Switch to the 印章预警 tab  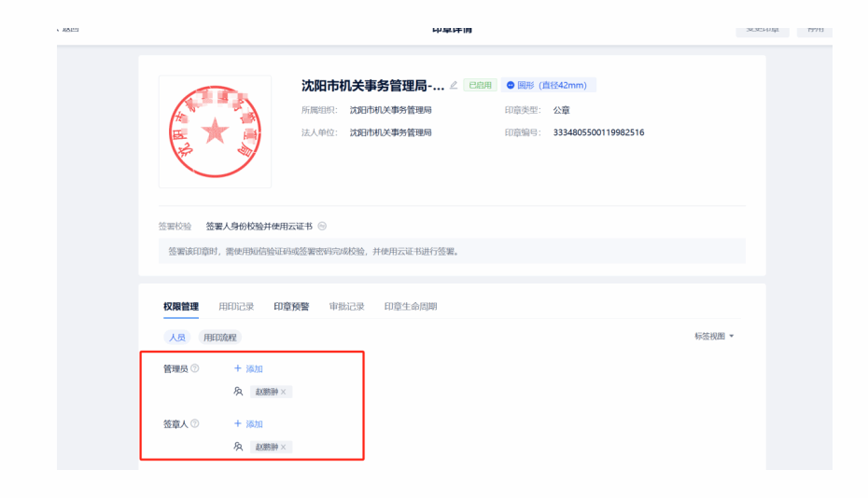[291, 307]
